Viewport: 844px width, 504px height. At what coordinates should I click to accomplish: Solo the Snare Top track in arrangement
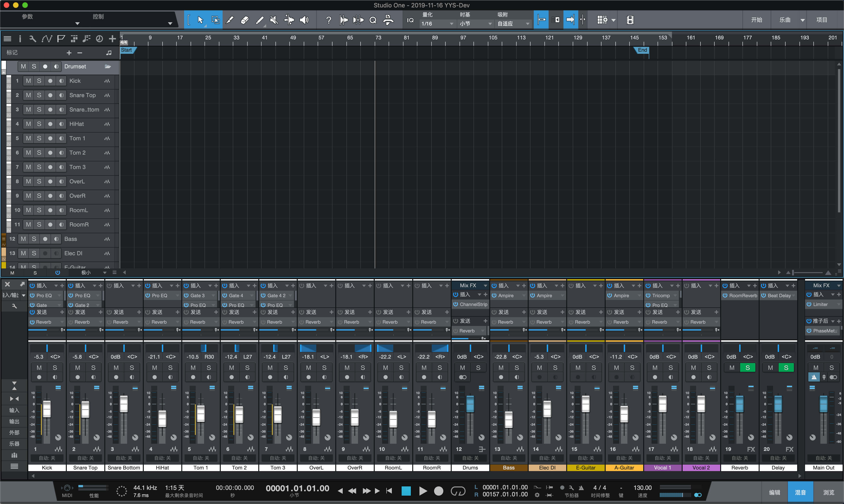coord(39,95)
